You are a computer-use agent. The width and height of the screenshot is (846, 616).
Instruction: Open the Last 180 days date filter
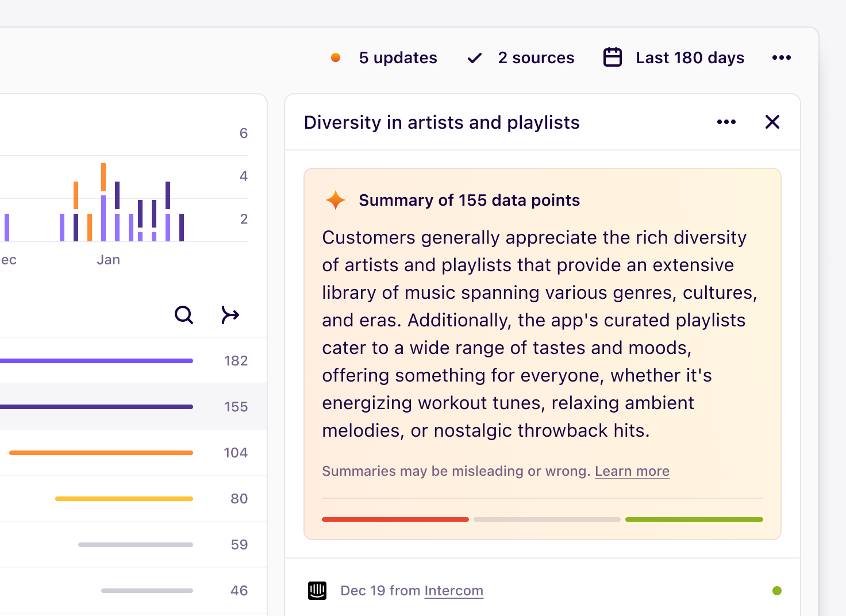point(690,57)
